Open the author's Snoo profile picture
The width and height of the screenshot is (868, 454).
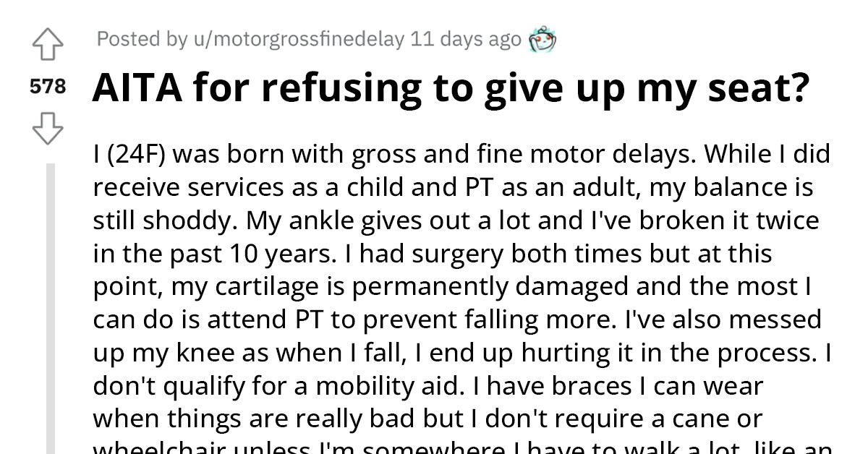[x=542, y=40]
